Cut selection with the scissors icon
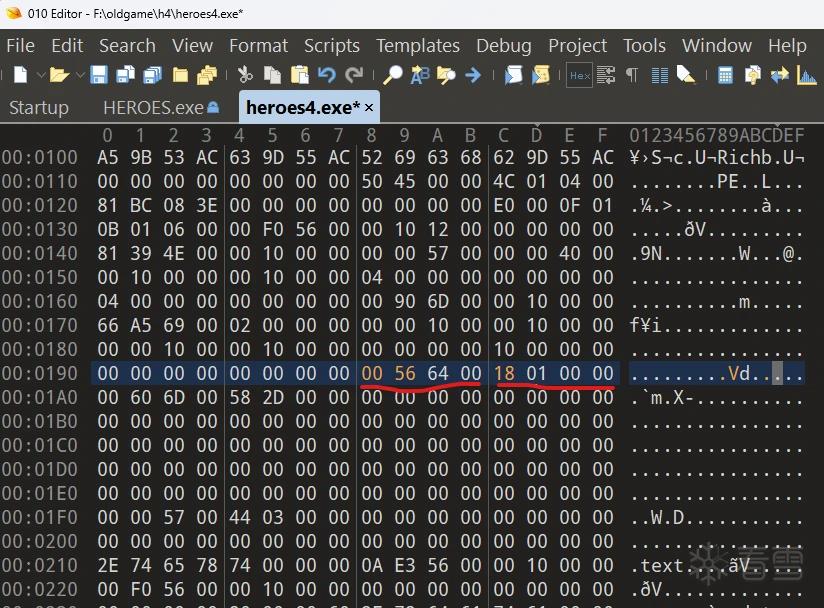The image size is (824, 608). point(245,75)
